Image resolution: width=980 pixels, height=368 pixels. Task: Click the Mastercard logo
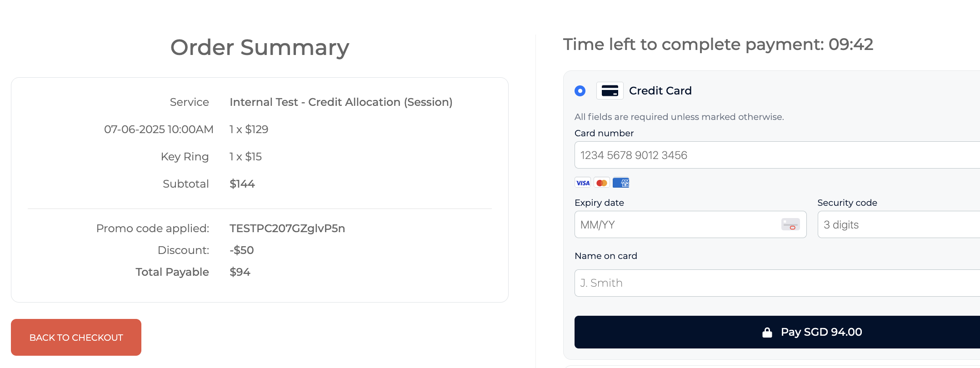tap(602, 183)
